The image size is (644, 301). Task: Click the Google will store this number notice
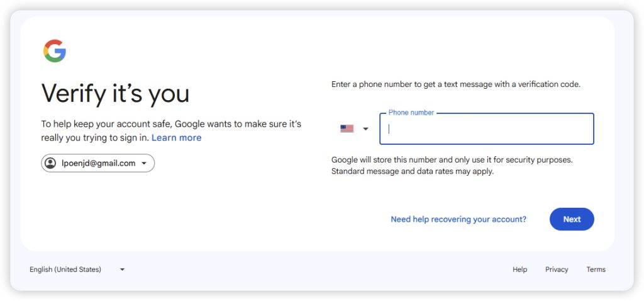(x=452, y=166)
